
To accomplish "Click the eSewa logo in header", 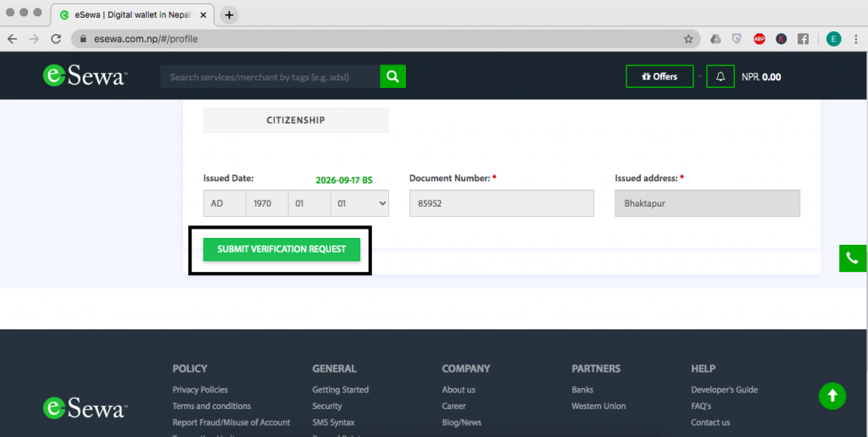I will [85, 76].
